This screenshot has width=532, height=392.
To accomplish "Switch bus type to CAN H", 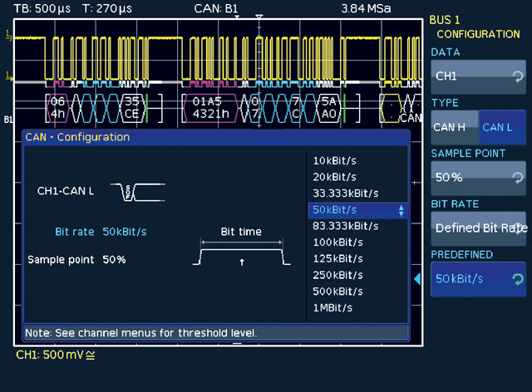I will (455, 128).
